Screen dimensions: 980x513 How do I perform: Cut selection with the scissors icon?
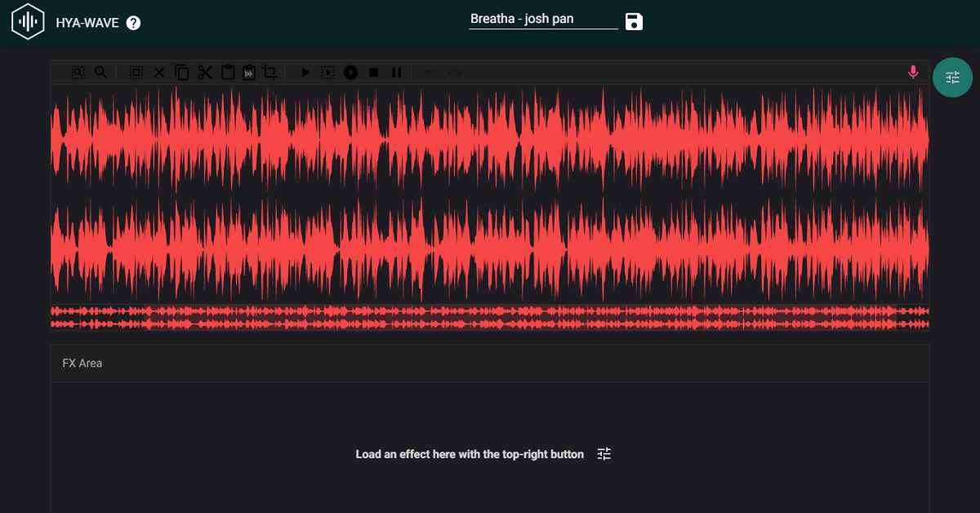[205, 73]
